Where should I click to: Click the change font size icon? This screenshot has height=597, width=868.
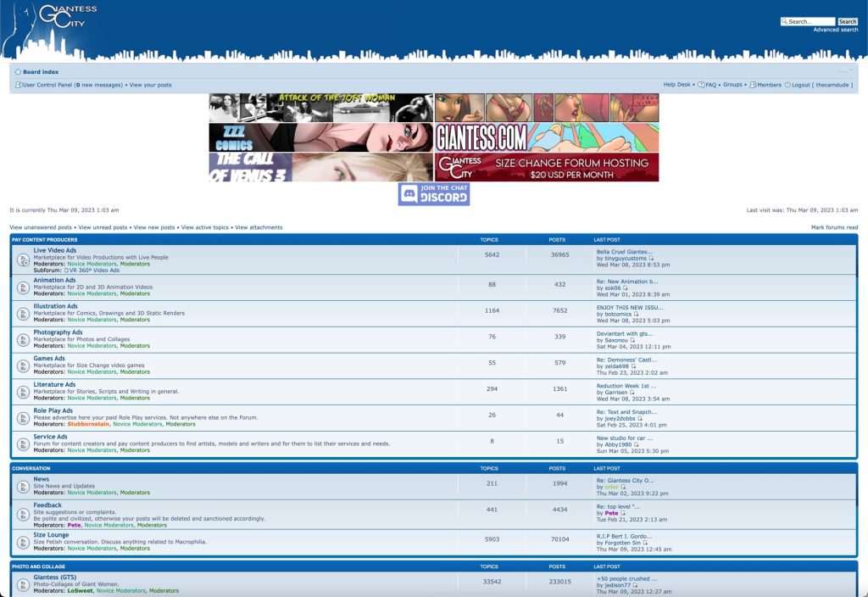click(845, 70)
